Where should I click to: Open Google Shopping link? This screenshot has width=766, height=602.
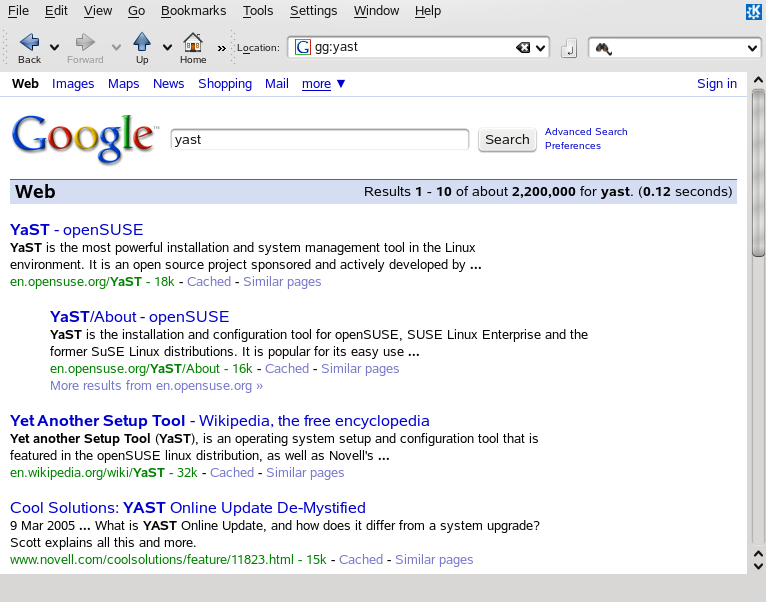[225, 84]
